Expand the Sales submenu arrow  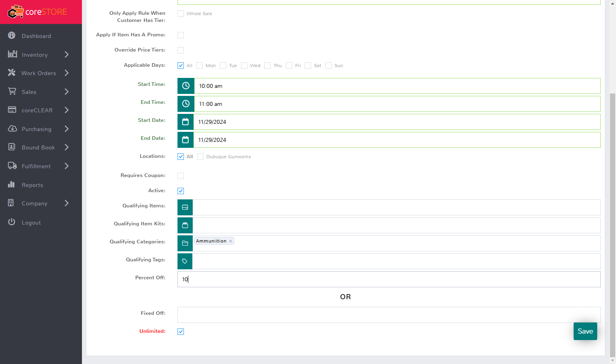click(x=67, y=91)
